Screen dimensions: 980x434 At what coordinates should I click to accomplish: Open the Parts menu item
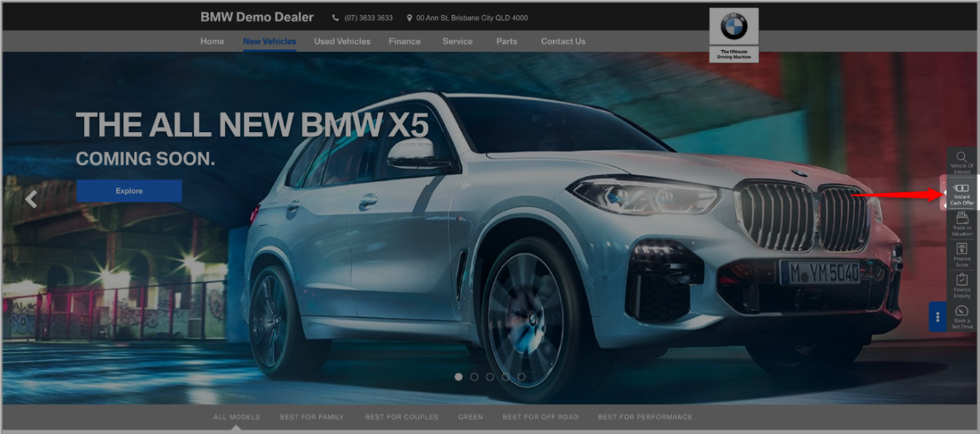point(507,41)
